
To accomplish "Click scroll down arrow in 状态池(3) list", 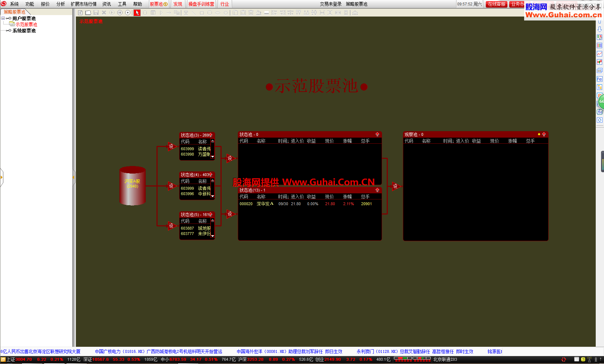I will click(x=213, y=157).
